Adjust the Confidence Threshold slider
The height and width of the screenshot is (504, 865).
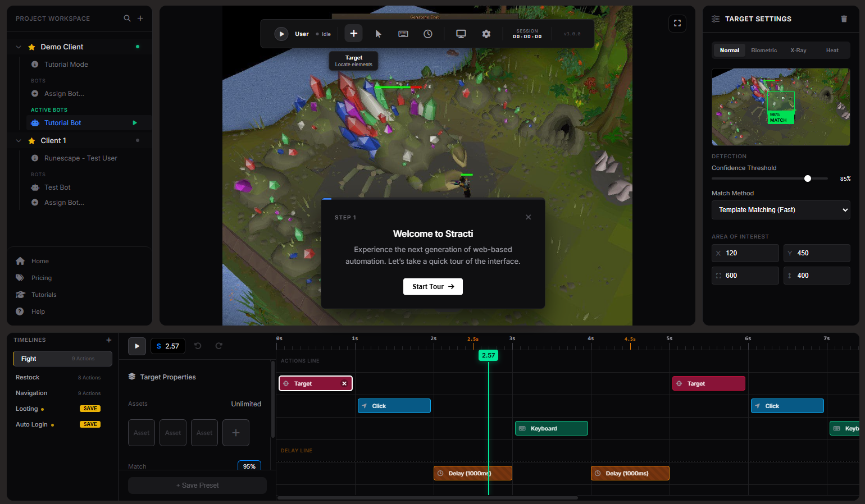[808, 178]
